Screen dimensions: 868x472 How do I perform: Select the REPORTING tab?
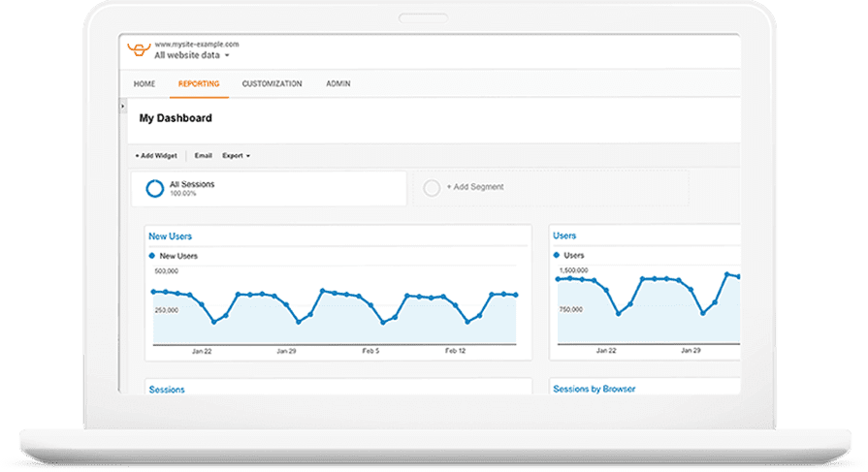tap(199, 84)
